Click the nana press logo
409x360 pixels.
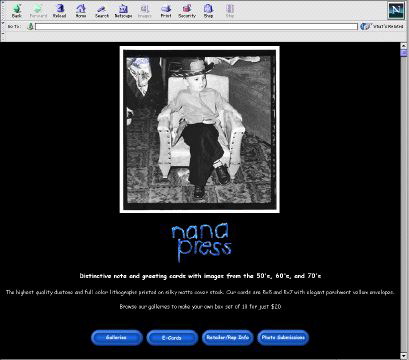coord(201,242)
